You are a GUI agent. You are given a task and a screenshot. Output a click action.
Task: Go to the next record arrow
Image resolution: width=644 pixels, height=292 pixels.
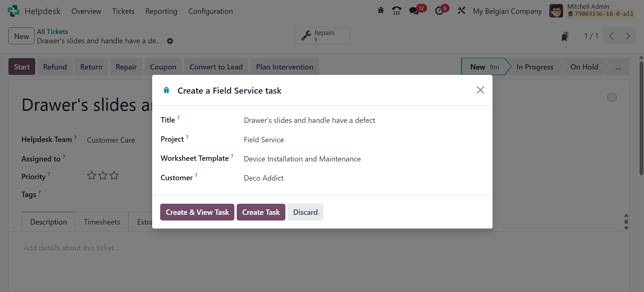pos(628,36)
